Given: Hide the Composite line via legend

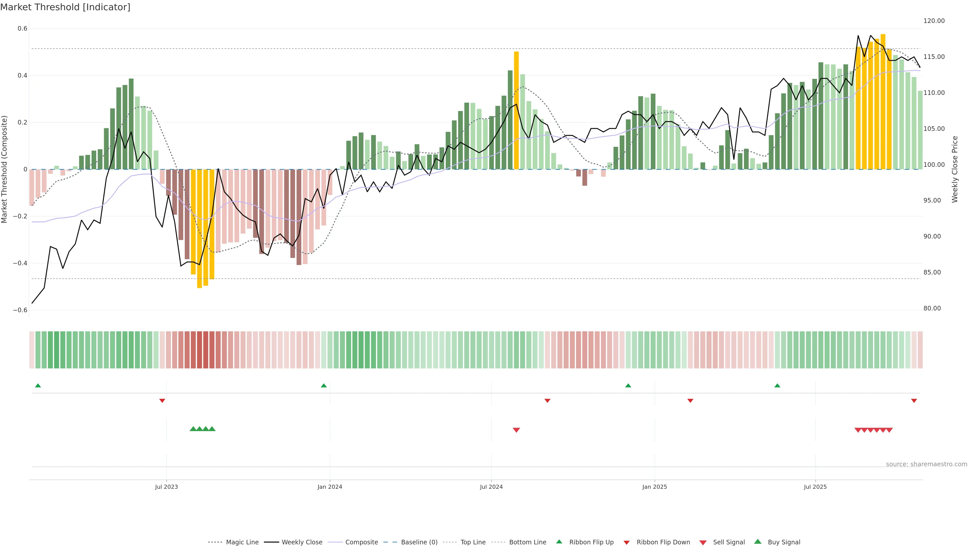Looking at the screenshot, I should 361,542.
